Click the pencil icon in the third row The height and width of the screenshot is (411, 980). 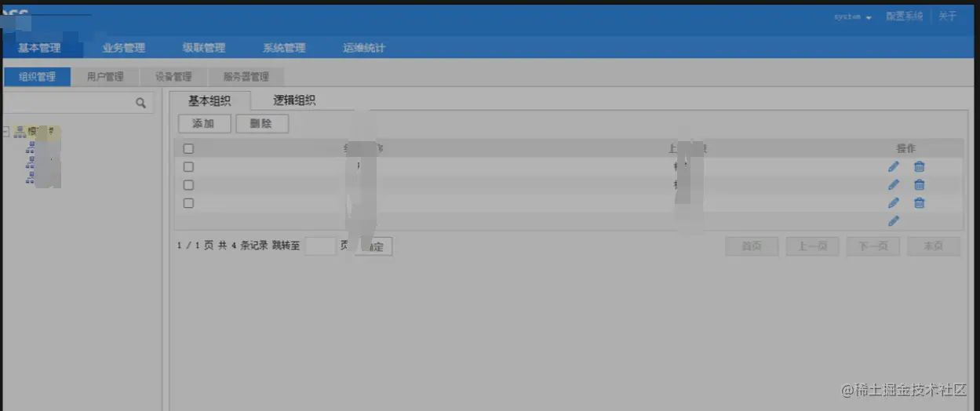pos(894,203)
